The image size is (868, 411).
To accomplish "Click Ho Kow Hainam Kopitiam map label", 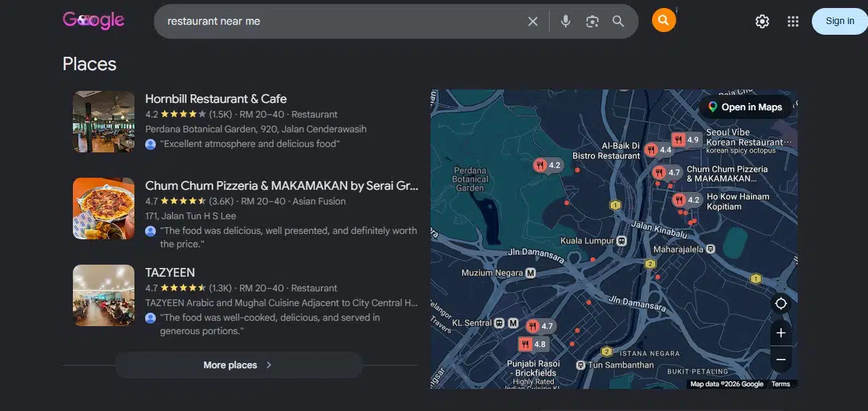I will 738,201.
